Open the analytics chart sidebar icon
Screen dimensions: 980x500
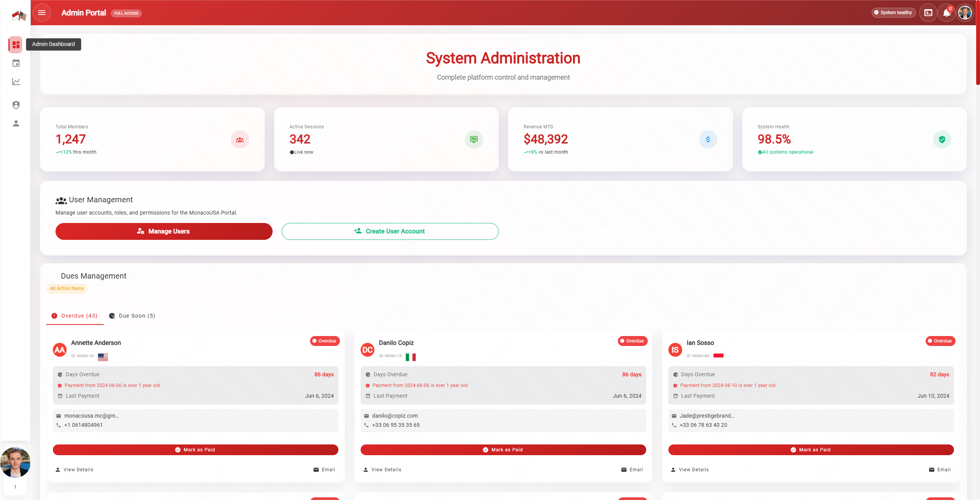(x=16, y=82)
